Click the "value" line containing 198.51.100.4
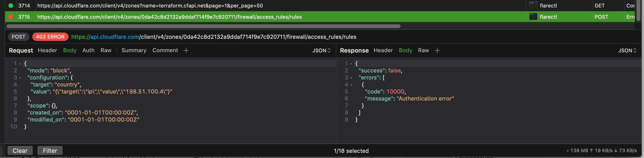Viewport: 644px width, 158px height. 101,91
